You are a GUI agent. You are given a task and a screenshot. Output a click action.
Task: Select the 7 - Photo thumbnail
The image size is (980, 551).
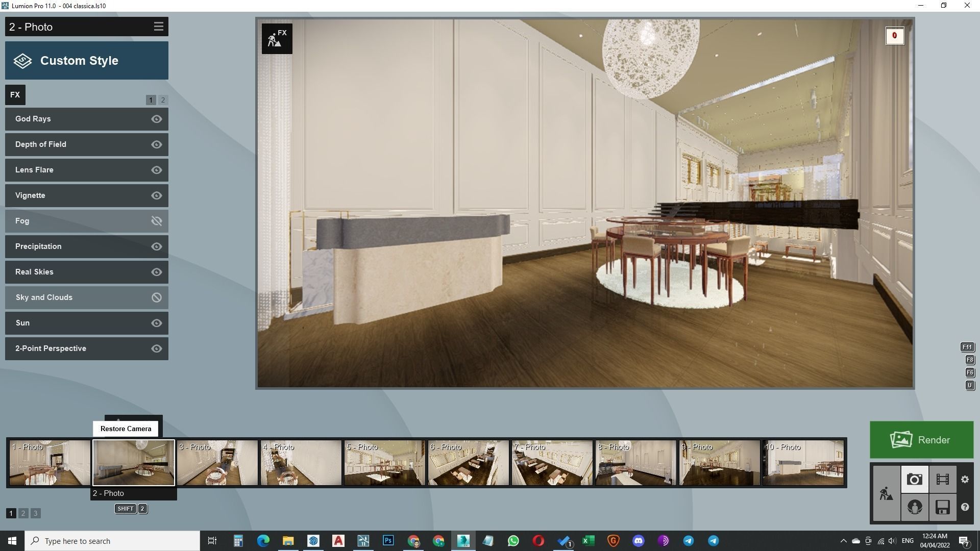pyautogui.click(x=552, y=463)
